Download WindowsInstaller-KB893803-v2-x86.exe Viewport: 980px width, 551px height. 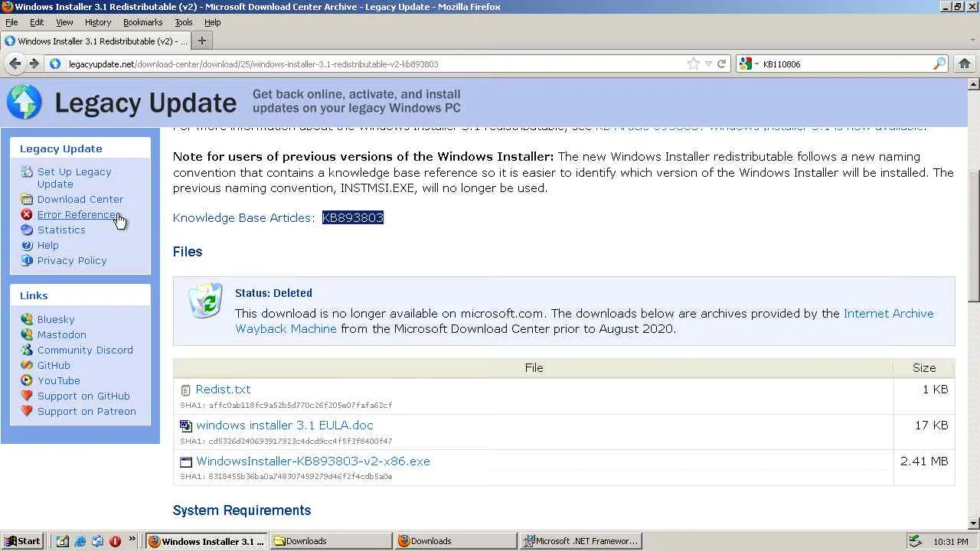(313, 461)
